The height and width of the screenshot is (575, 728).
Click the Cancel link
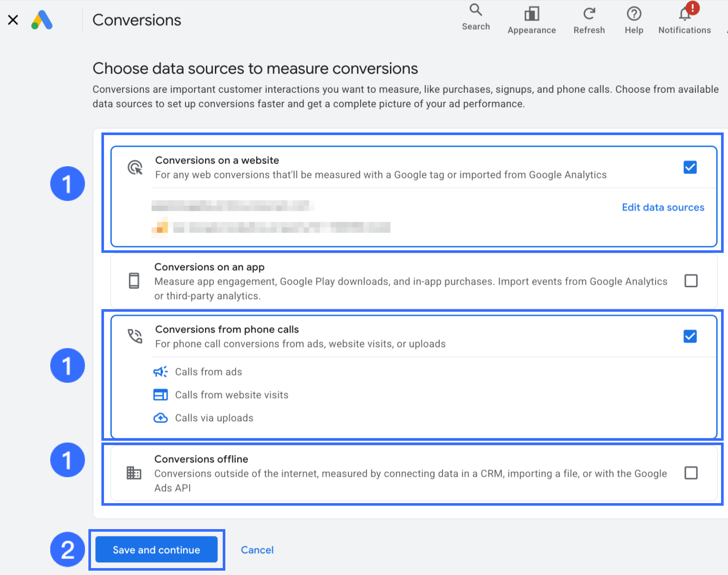257,550
